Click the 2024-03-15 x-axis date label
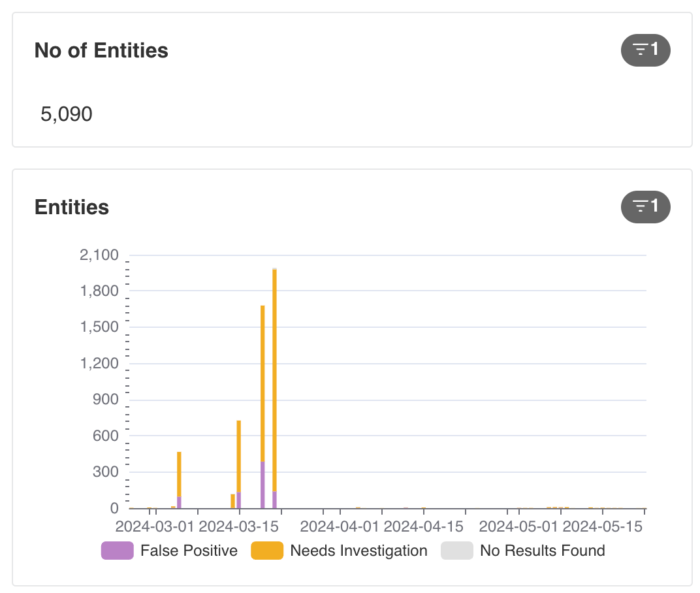The height and width of the screenshot is (593, 700). 238,526
